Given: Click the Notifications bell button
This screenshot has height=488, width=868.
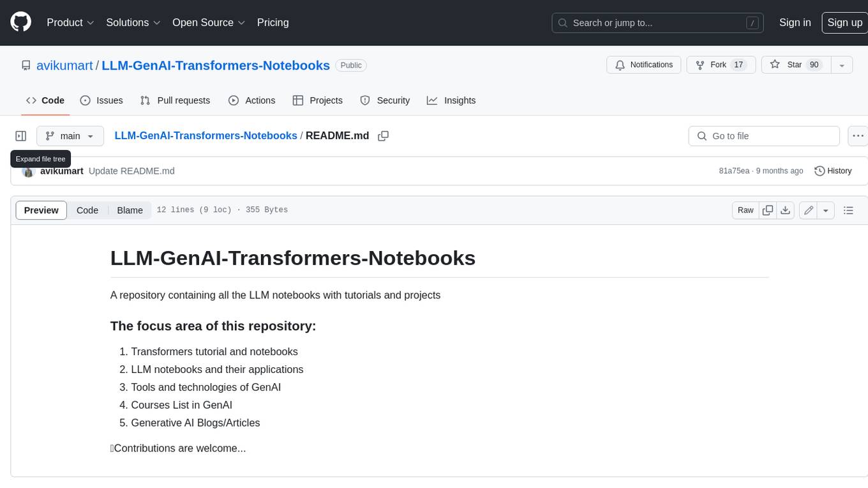Looking at the screenshot, I should tap(644, 65).
